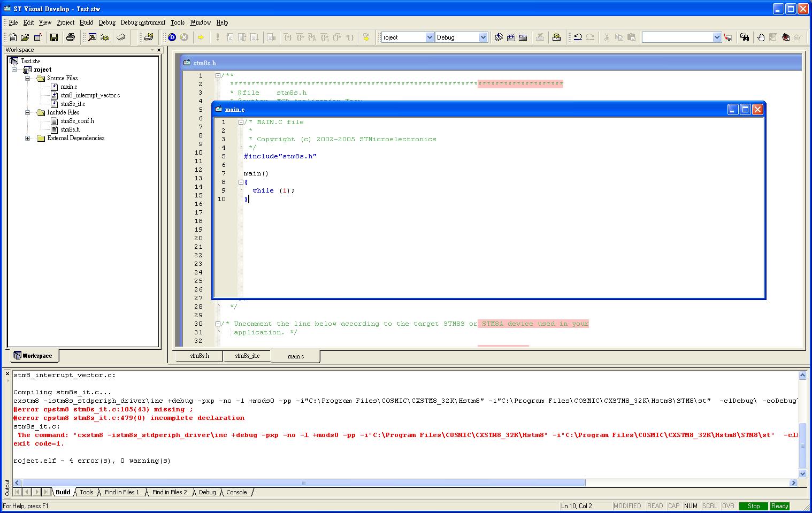This screenshot has width=812, height=513.
Task: Select stm8s.h in the workspace tree
Action: point(70,129)
